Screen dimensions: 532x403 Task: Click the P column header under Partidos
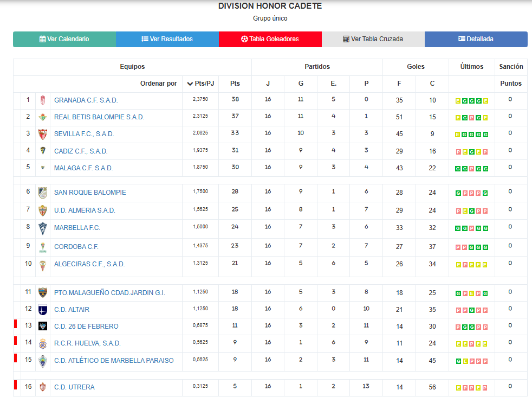tap(366, 84)
